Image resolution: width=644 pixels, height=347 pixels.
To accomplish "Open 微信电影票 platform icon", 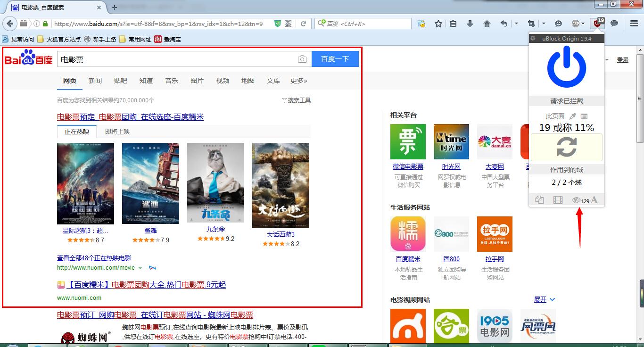I will (x=408, y=141).
